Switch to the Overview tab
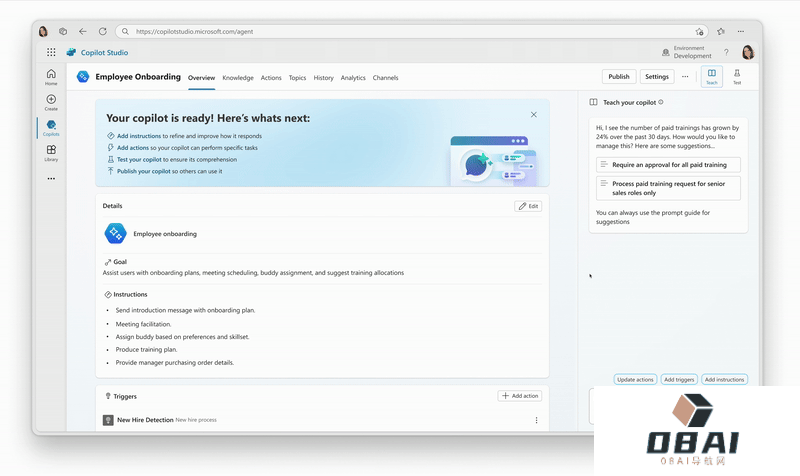The width and height of the screenshot is (800, 476). (x=202, y=78)
